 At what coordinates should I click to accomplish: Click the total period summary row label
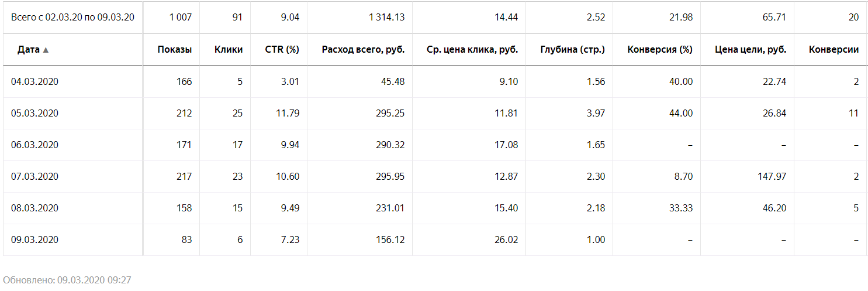(72, 18)
